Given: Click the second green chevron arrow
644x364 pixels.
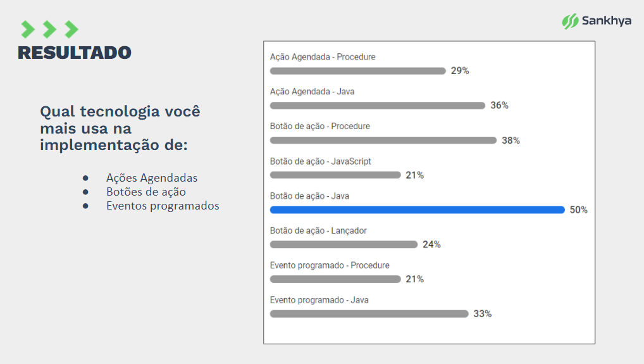Looking at the screenshot, I should [x=50, y=30].
